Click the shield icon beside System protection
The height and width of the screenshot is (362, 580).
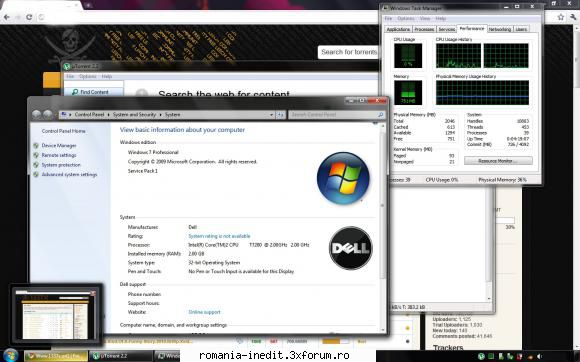(36, 165)
